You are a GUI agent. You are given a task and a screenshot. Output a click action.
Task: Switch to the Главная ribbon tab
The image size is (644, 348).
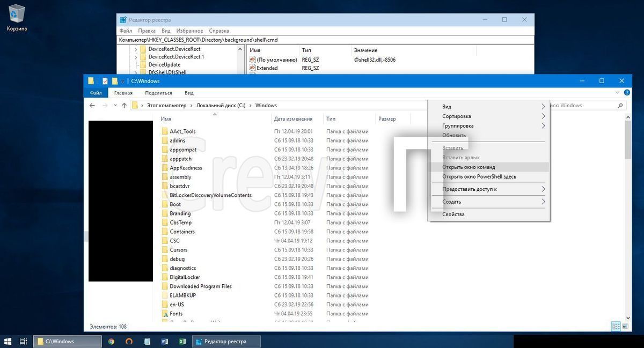point(123,93)
